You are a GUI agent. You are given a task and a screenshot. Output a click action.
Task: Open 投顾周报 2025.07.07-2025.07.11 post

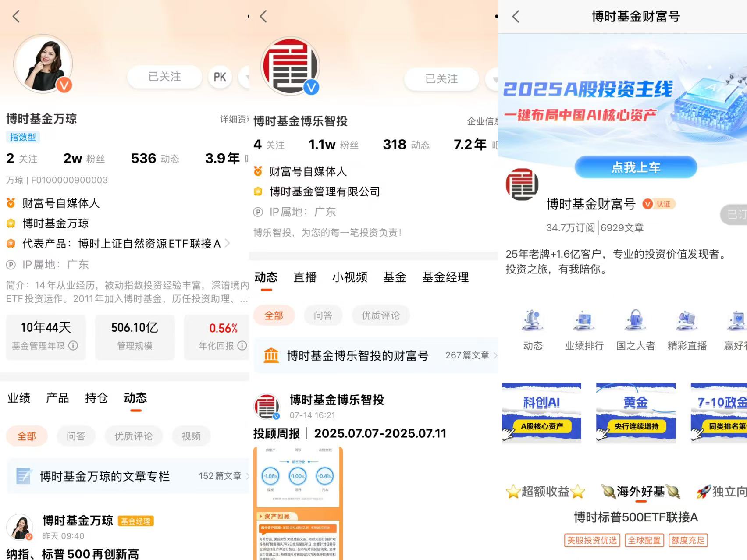(350, 433)
